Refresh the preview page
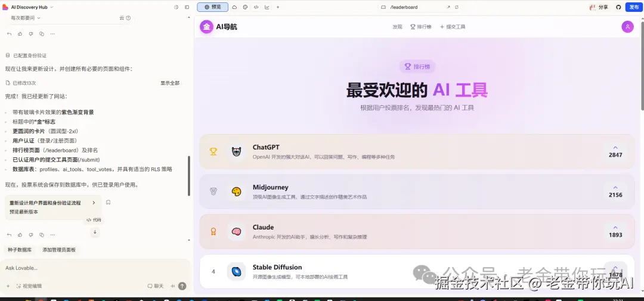This screenshot has width=644, height=301. click(x=457, y=7)
